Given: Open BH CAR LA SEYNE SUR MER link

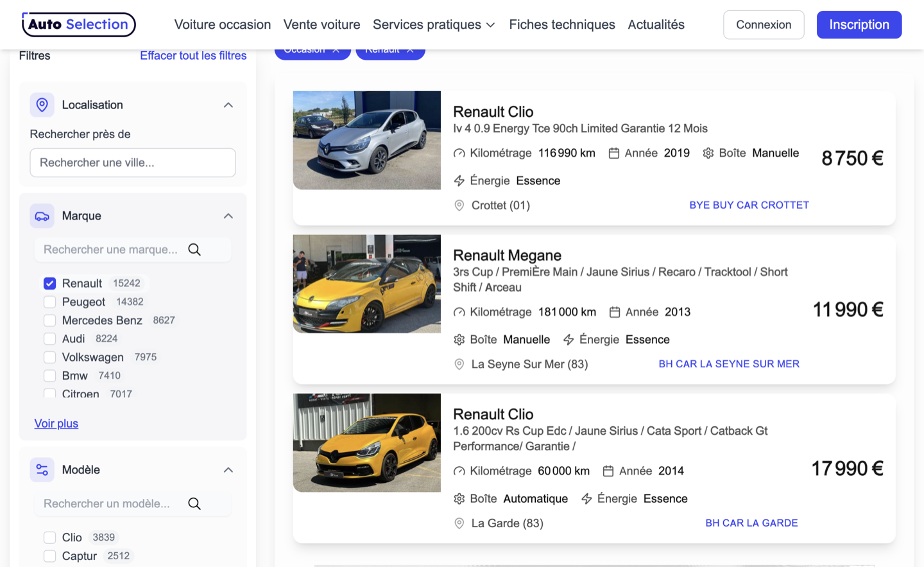Looking at the screenshot, I should click(x=729, y=364).
